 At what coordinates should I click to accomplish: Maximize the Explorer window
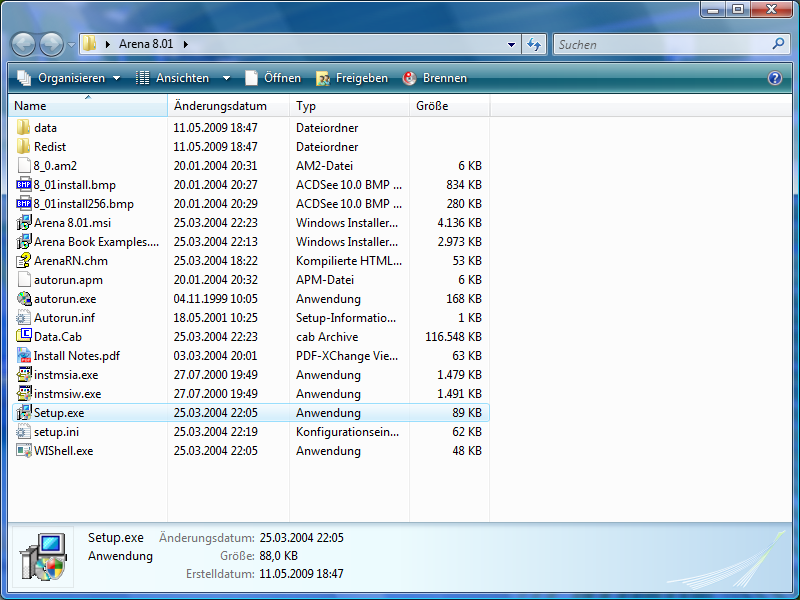click(738, 9)
